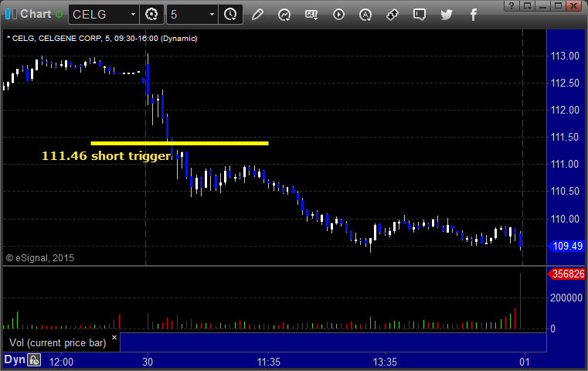
Task: Open the studies chart icon
Action: [284, 15]
